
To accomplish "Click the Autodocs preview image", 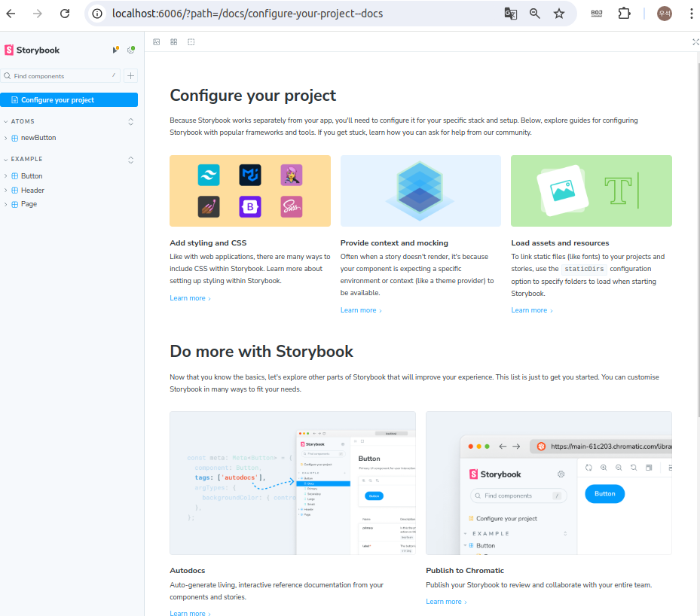I will click(292, 483).
